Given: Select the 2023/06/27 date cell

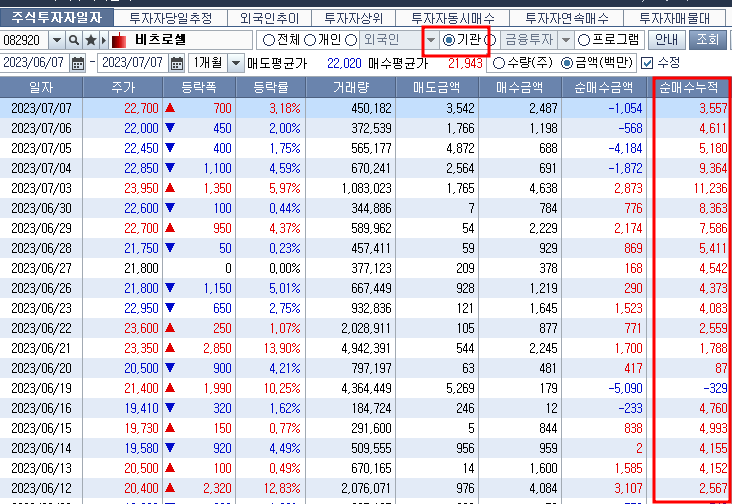Looking at the screenshot, I should tap(41, 269).
